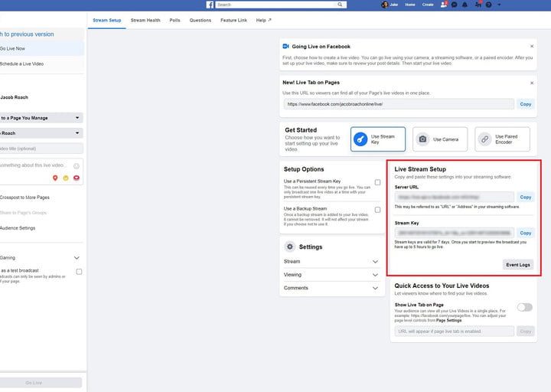Select Go Live Now option

coord(41,48)
